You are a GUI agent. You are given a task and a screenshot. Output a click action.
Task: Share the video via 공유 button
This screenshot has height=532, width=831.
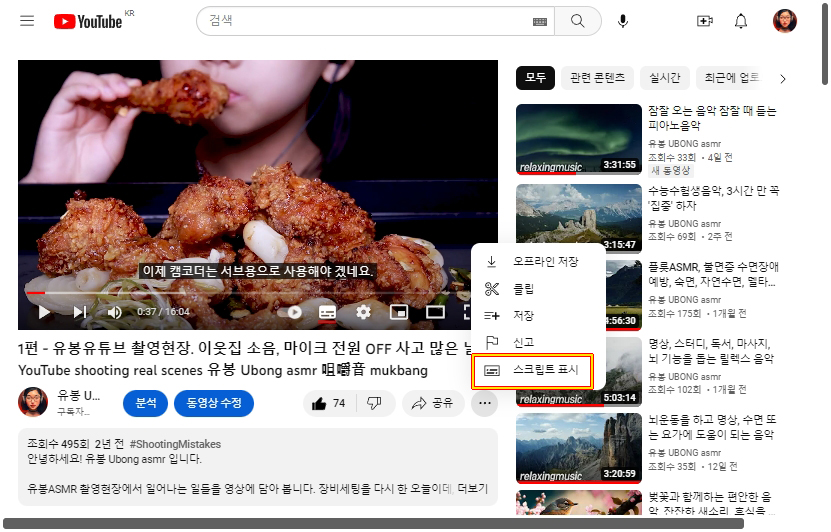point(434,404)
